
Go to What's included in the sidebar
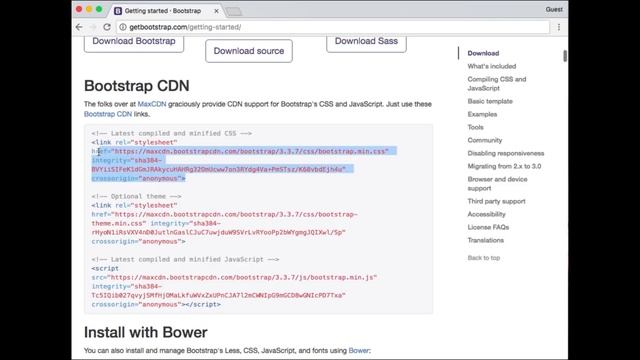[492, 66]
